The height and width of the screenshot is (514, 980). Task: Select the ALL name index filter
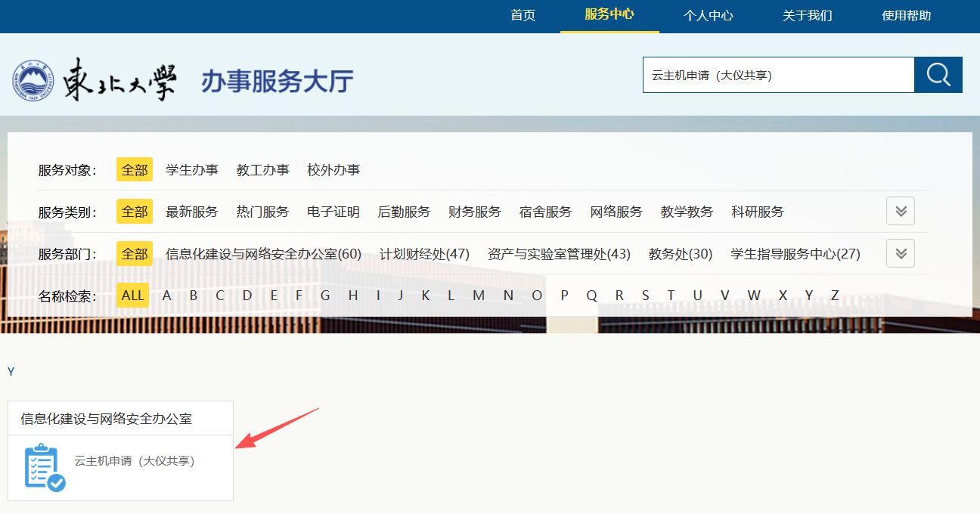[132, 296]
